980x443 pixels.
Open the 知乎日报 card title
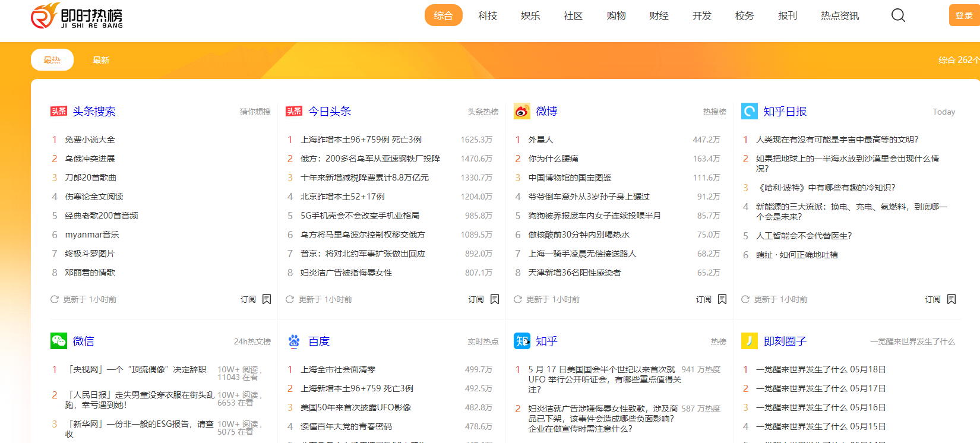coord(785,111)
